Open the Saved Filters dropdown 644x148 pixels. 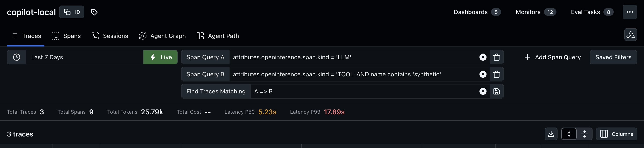pos(613,57)
